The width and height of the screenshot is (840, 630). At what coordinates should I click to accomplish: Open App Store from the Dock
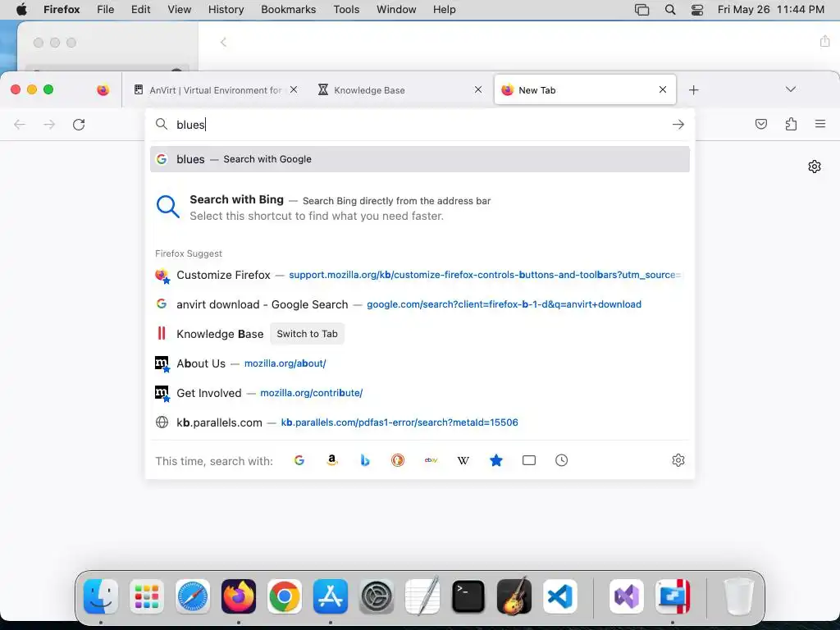pyautogui.click(x=331, y=596)
